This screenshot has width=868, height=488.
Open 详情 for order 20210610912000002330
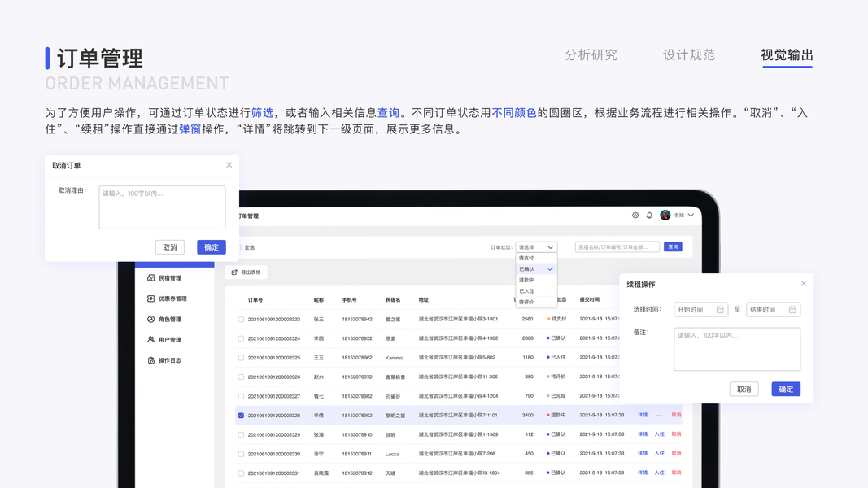point(642,453)
